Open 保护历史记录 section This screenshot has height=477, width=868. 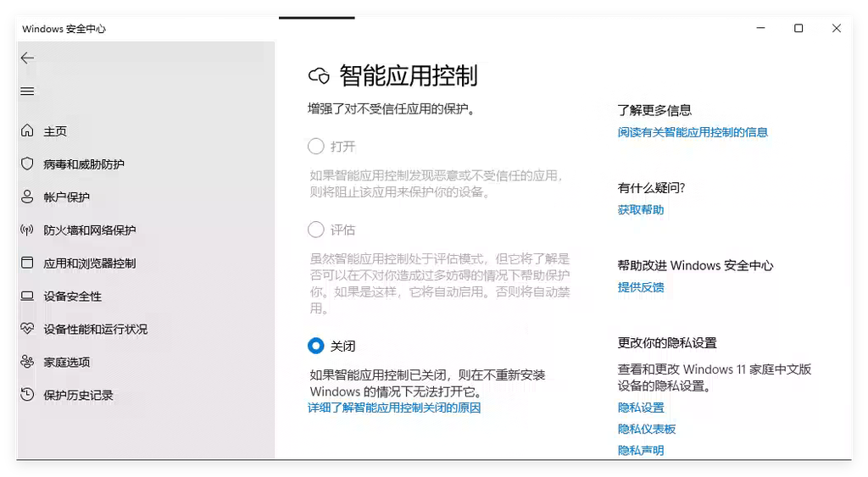tap(78, 395)
